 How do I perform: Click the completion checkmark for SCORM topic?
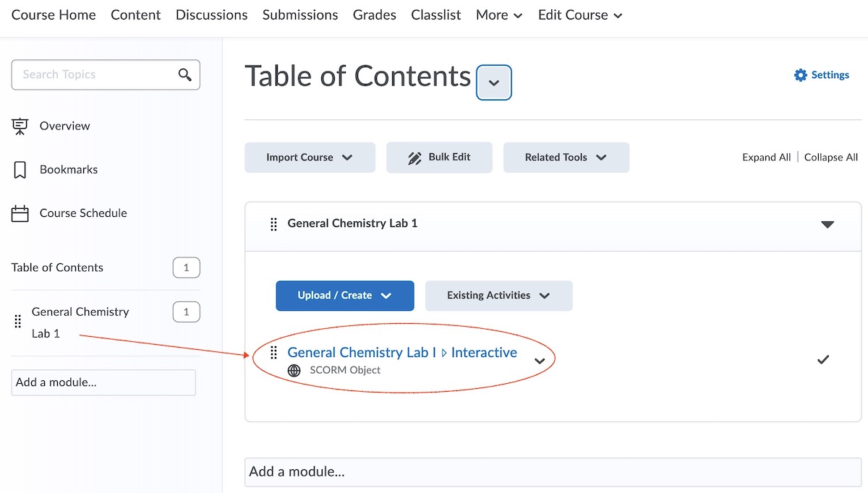(x=822, y=359)
